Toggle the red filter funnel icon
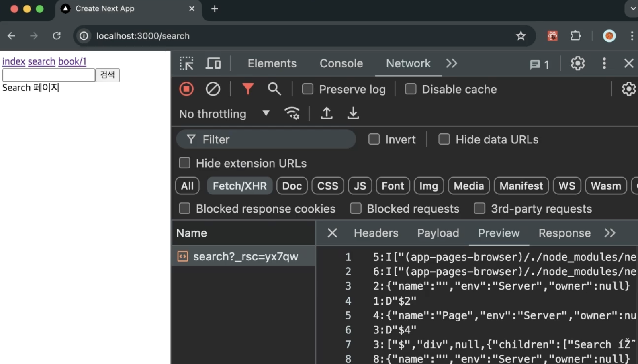 (248, 89)
